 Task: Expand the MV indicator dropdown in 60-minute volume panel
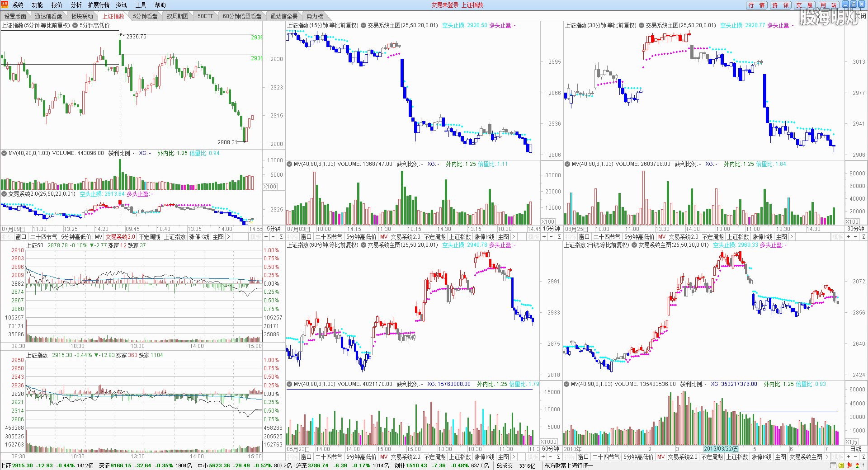click(x=289, y=384)
